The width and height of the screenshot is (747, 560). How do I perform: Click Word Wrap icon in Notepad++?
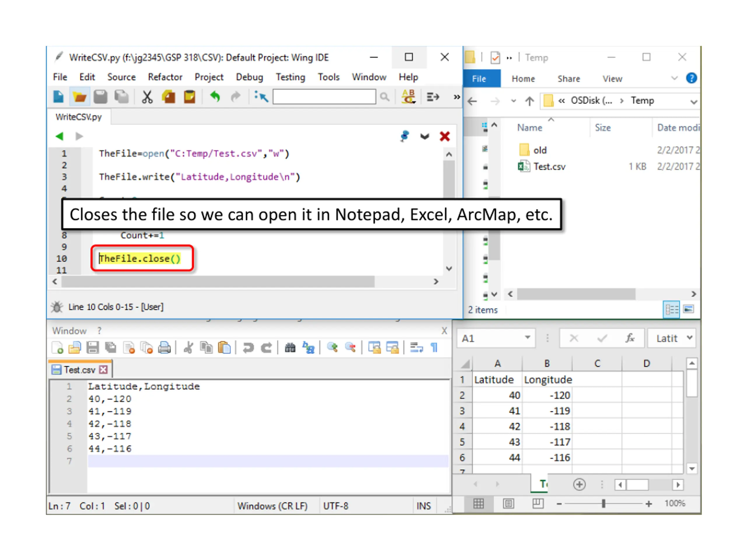pos(416,347)
